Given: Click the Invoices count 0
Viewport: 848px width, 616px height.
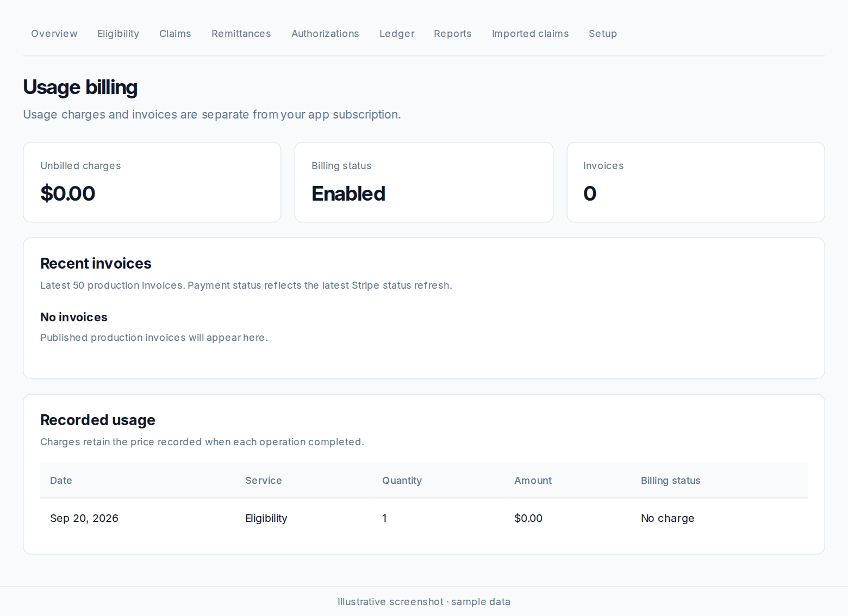Looking at the screenshot, I should click(590, 194).
